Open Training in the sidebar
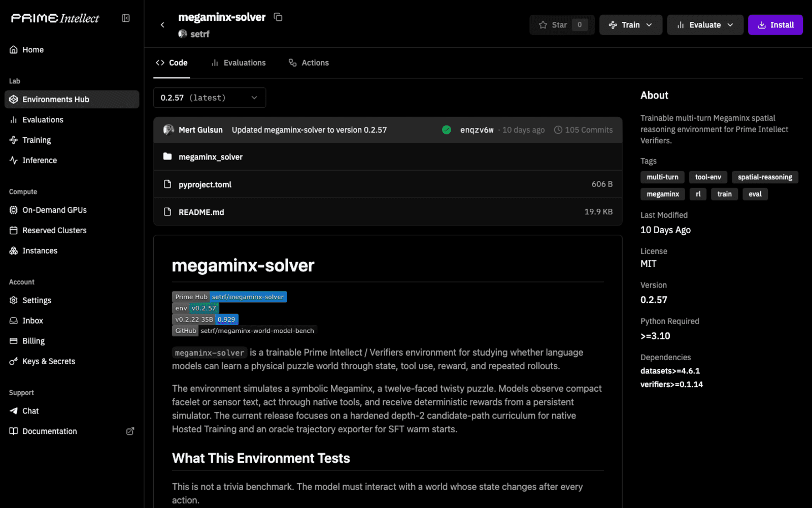 tap(72, 140)
